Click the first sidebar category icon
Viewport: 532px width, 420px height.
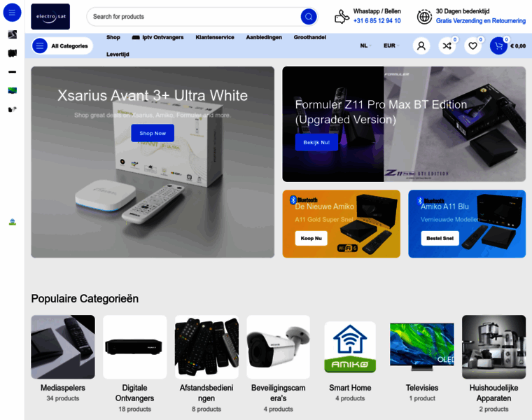point(12,34)
